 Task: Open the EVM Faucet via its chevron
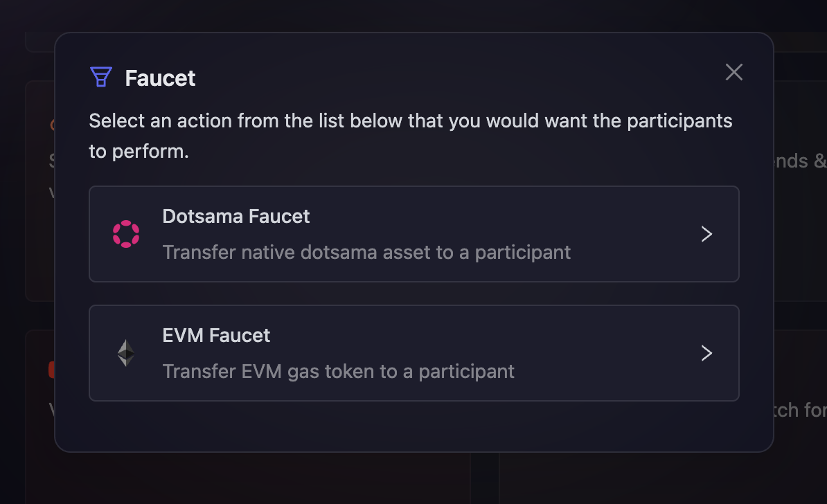[706, 353]
